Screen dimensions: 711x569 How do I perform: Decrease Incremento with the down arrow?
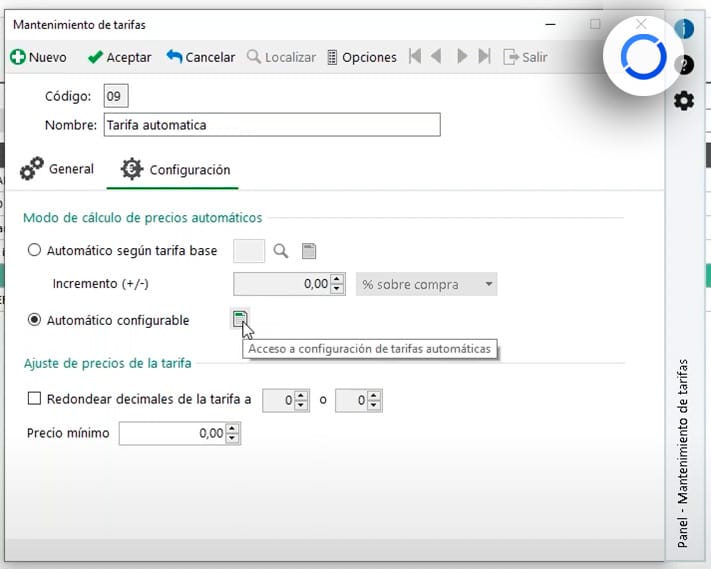point(337,289)
